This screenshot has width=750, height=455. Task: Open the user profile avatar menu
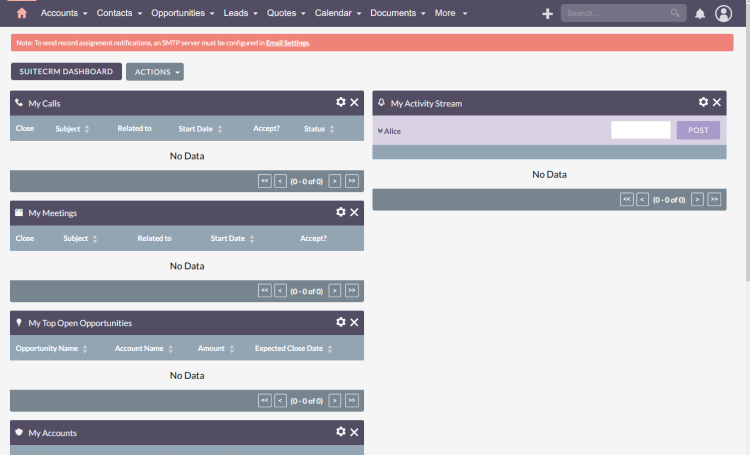point(723,13)
